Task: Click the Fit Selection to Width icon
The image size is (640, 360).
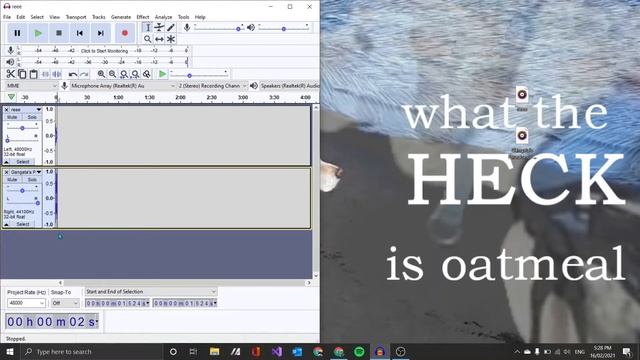Action: click(124, 74)
